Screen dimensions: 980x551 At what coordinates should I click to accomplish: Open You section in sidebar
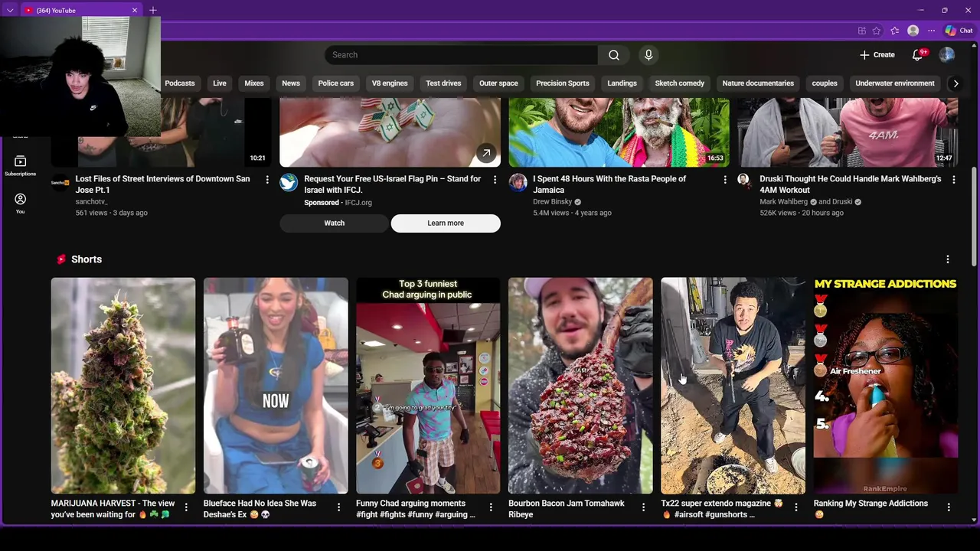click(x=20, y=203)
